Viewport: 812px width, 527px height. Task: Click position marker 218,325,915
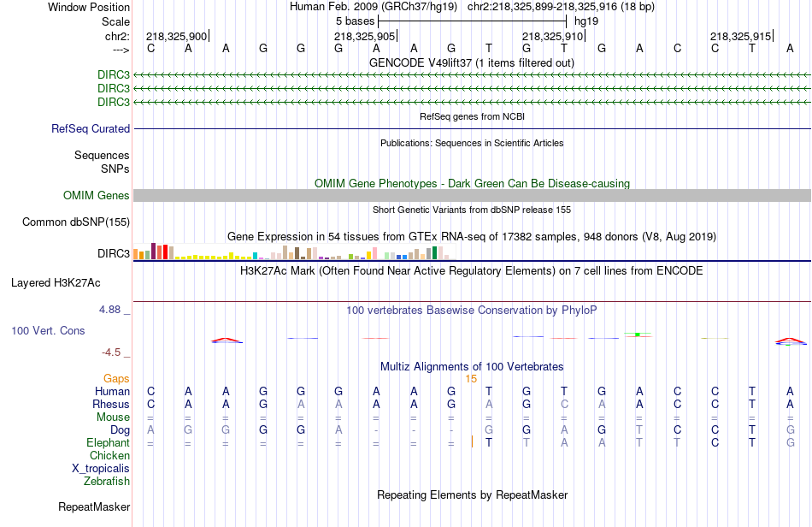(x=740, y=36)
